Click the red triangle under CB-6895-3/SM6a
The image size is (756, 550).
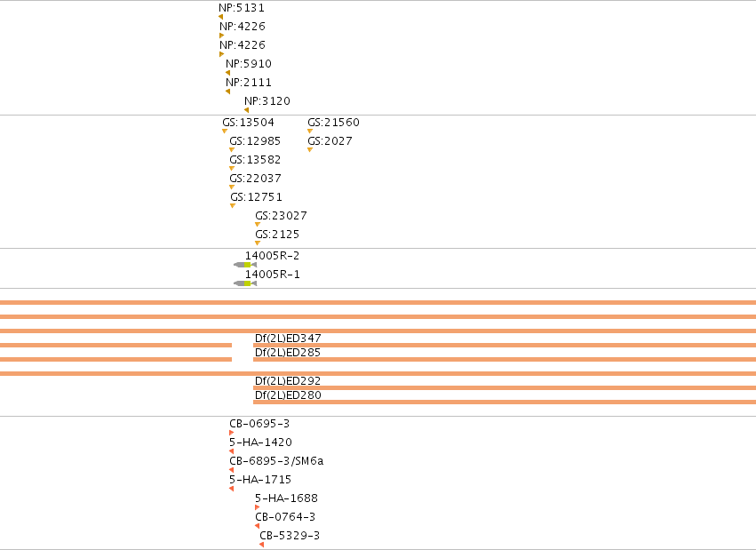pyautogui.click(x=232, y=470)
